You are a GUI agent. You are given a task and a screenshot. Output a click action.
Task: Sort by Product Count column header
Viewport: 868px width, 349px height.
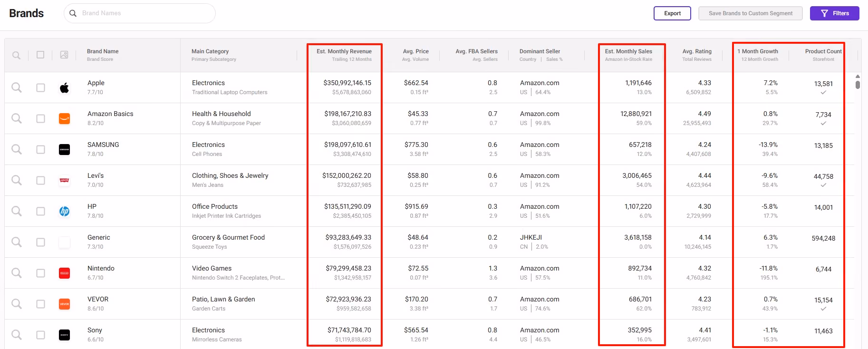823,51
